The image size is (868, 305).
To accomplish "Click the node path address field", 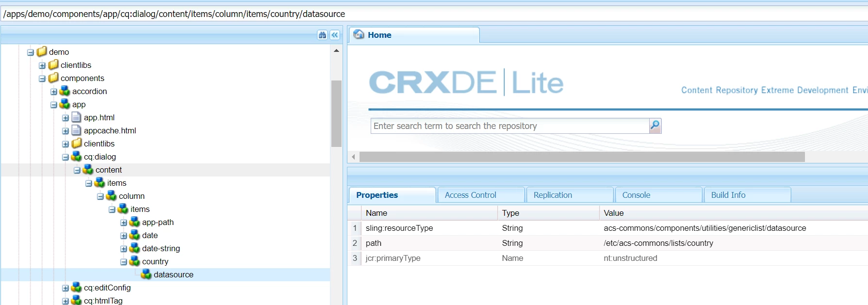I will coord(434,14).
